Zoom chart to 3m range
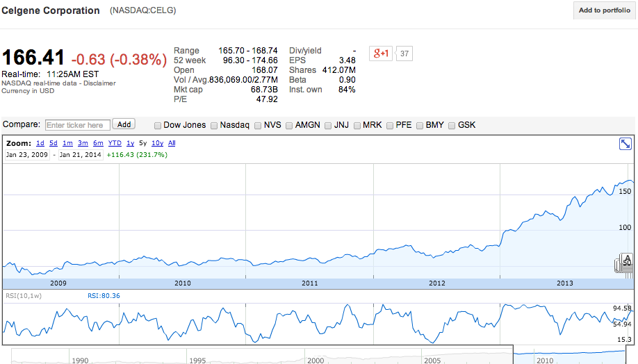Screen dimensions: 638x364 (83, 143)
